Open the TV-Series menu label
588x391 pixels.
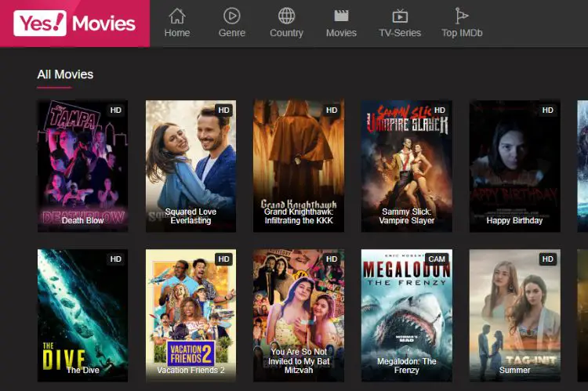[x=400, y=33]
